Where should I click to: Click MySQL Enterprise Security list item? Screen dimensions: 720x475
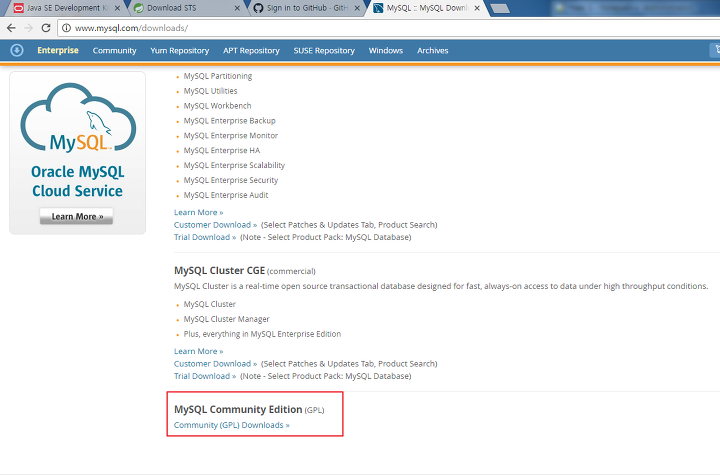pyautogui.click(x=231, y=180)
